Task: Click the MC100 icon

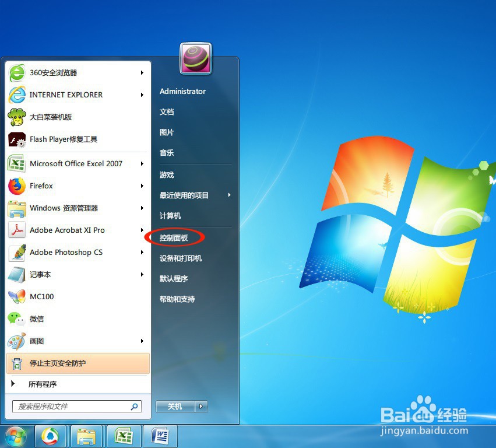Action: coord(17,297)
